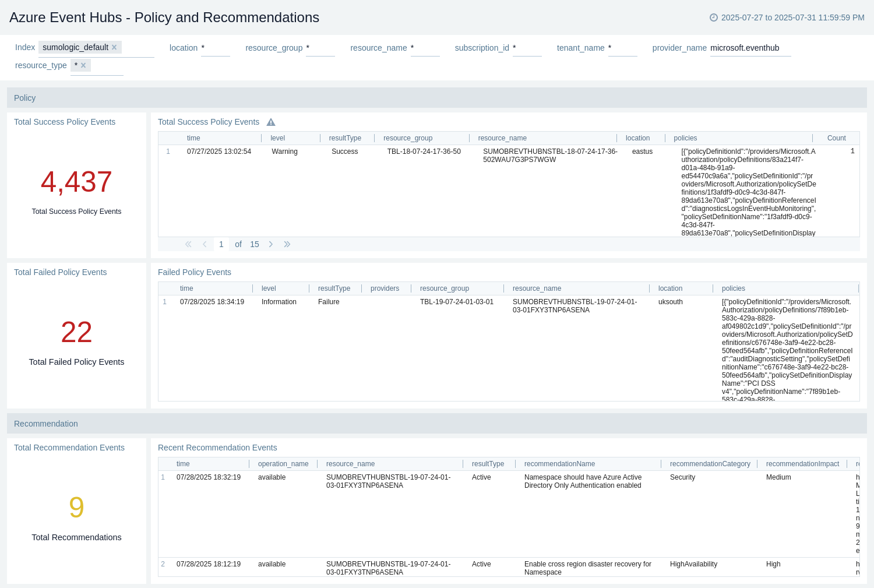Sort success events by Count column
Screen dimensions: 874x588
pos(837,138)
